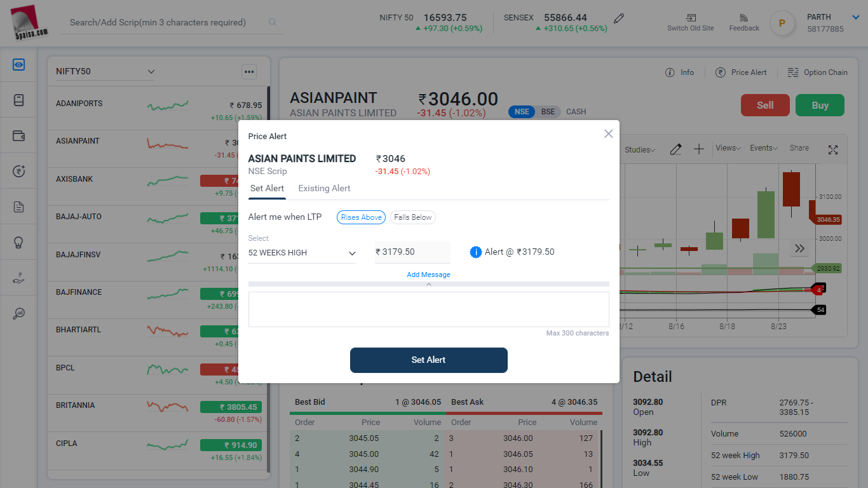This screenshot has width=868, height=488.
Task: Click the Share chart menu item
Action: click(x=799, y=148)
